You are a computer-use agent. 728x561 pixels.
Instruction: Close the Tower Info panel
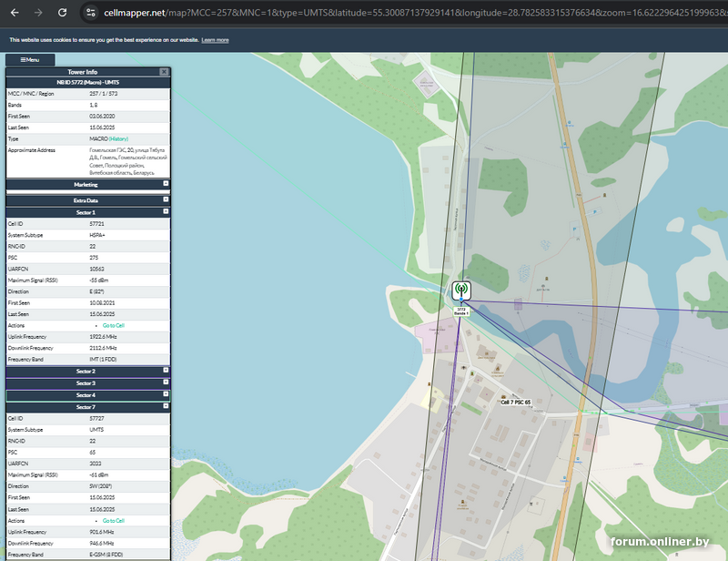tap(164, 71)
